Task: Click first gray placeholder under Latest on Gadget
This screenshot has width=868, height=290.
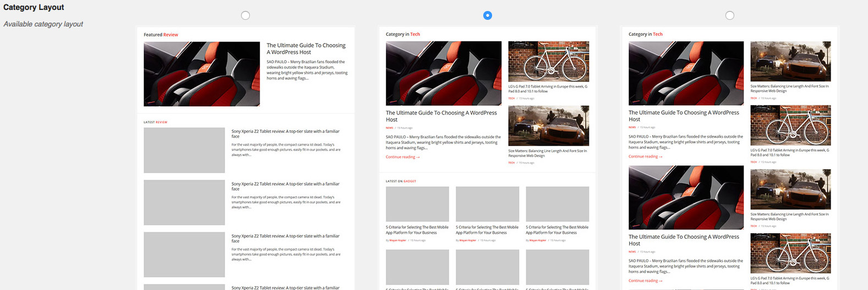Action: click(x=417, y=204)
